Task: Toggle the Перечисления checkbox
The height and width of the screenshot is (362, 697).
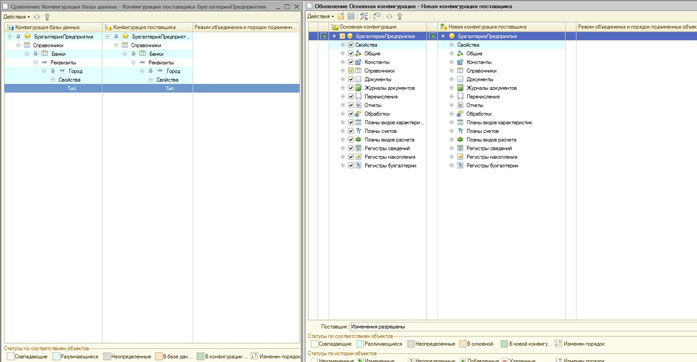Action: click(x=351, y=96)
